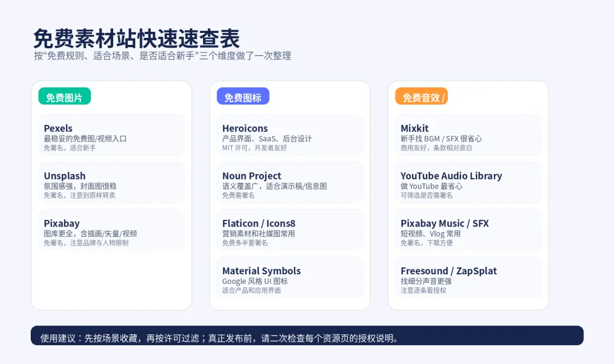Click text 免署名，注意别原样转卖
This screenshot has width=614, height=364.
[x=80, y=195]
